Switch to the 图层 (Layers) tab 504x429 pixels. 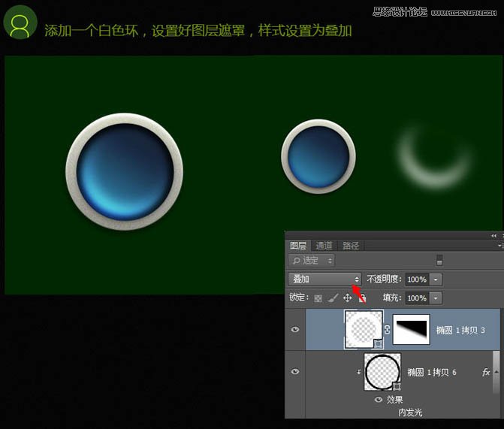coord(298,246)
